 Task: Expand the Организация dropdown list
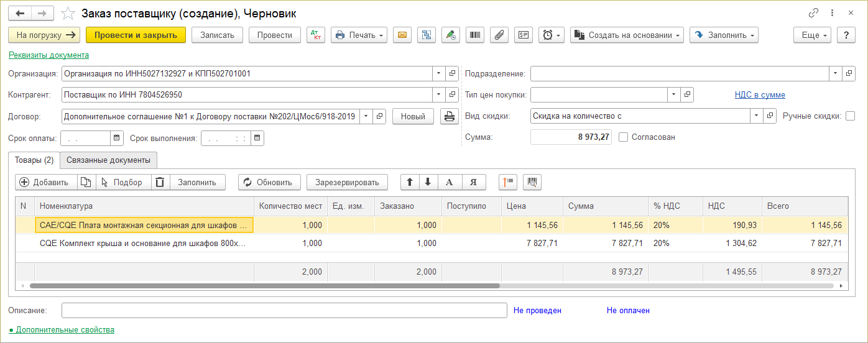pos(439,73)
